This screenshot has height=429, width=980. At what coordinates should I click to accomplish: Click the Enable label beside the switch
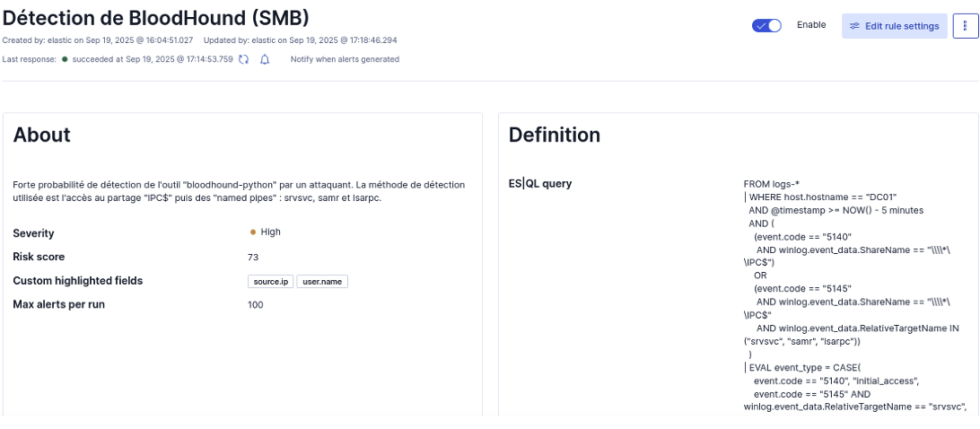click(x=810, y=25)
